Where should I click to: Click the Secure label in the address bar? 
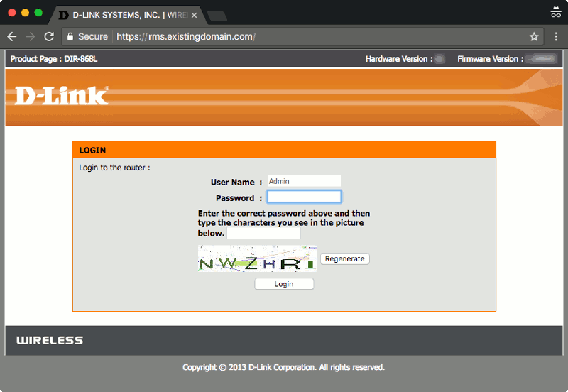(93, 37)
